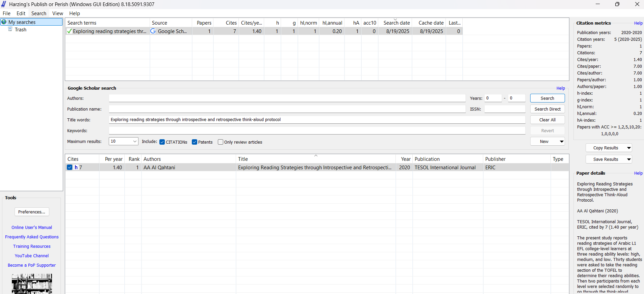Click the bookshelf image in Tools panel
The width and height of the screenshot is (644, 294).
pos(32,284)
